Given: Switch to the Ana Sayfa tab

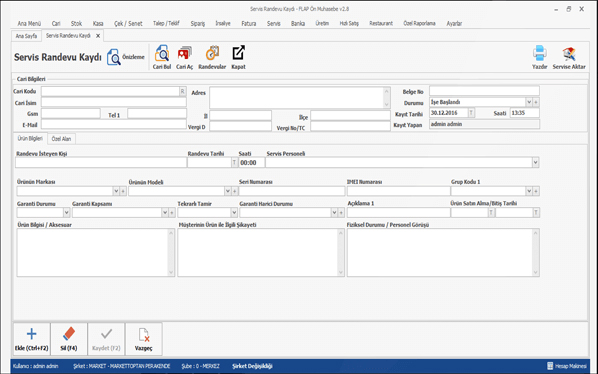Looking at the screenshot, I should (26, 36).
